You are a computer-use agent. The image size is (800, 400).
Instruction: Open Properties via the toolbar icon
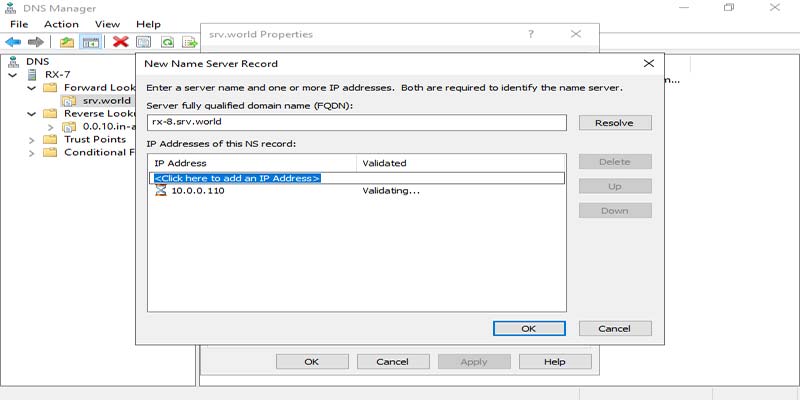pyautogui.click(x=143, y=42)
